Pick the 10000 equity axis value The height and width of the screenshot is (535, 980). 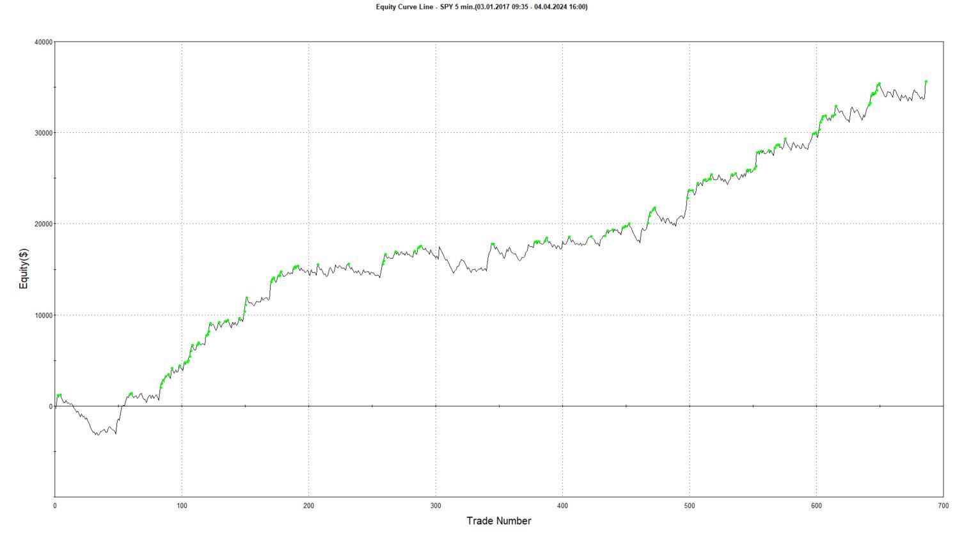(44, 316)
